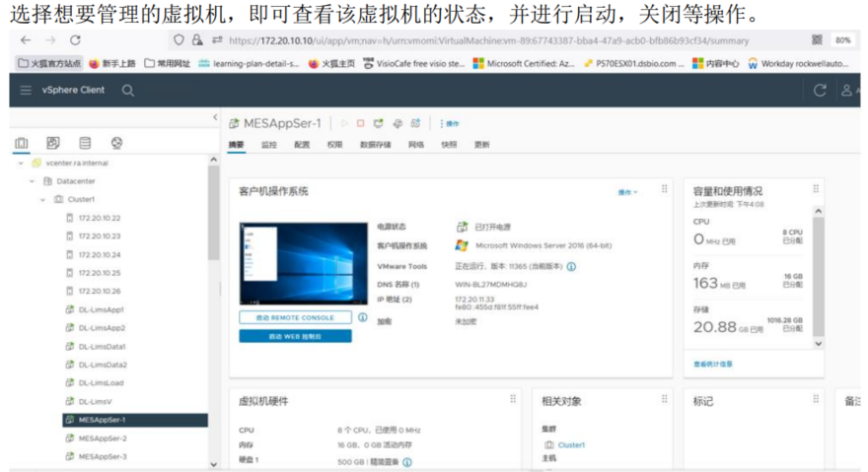This screenshot has height=472, width=868.
Task: Click the VM console preview thumbnail
Action: pos(290,263)
